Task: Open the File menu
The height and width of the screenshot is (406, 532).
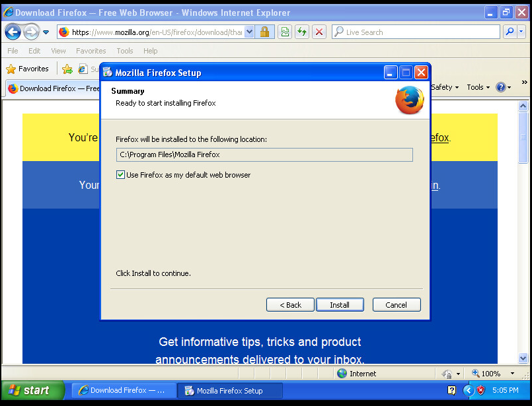Action: click(13, 51)
